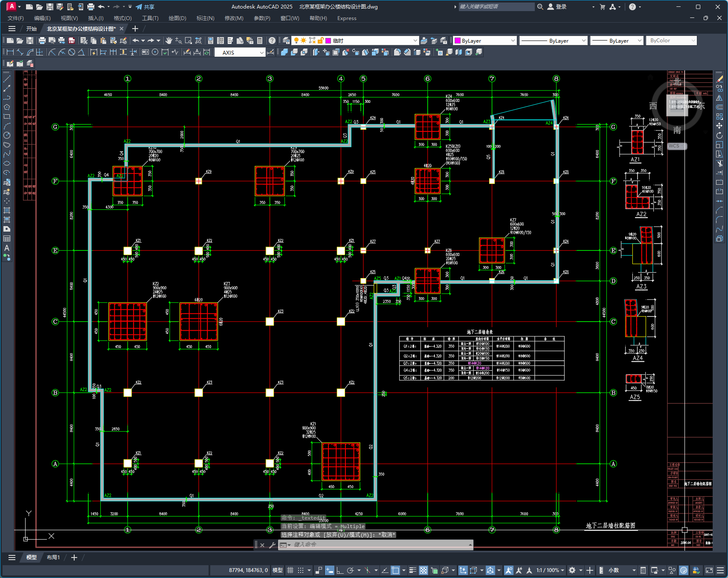Add a new drawing tab with plus button
The width and height of the screenshot is (728, 578).
point(135,29)
